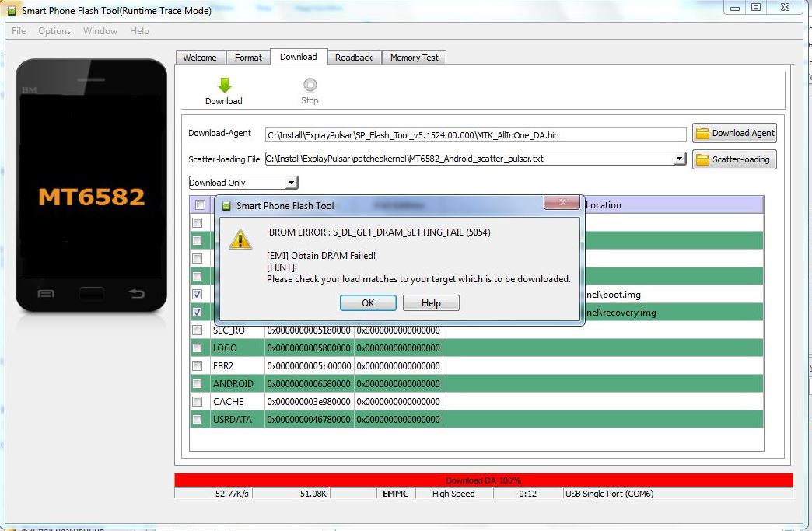The height and width of the screenshot is (531, 812).
Task: Open the Download Only mode dropdown
Action: 291,183
